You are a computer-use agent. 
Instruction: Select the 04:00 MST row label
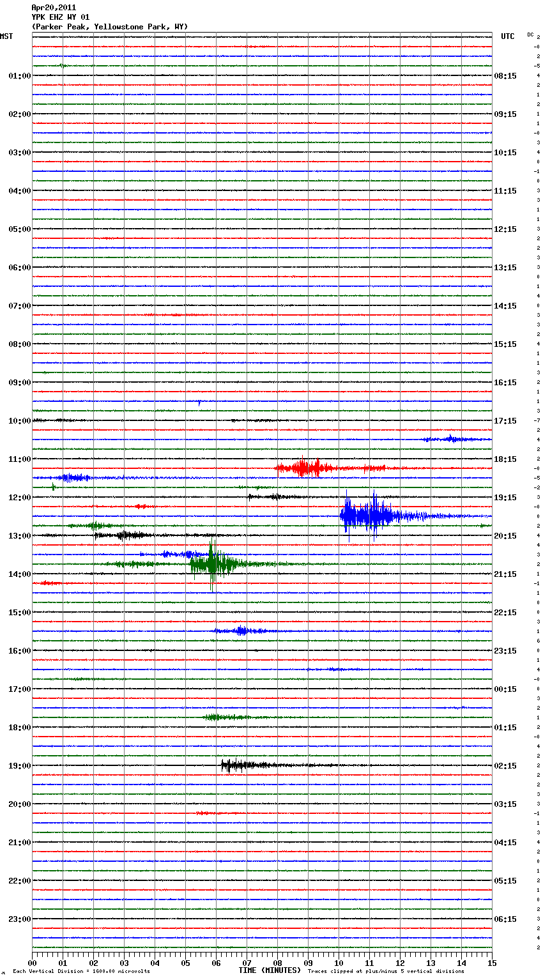coord(20,191)
